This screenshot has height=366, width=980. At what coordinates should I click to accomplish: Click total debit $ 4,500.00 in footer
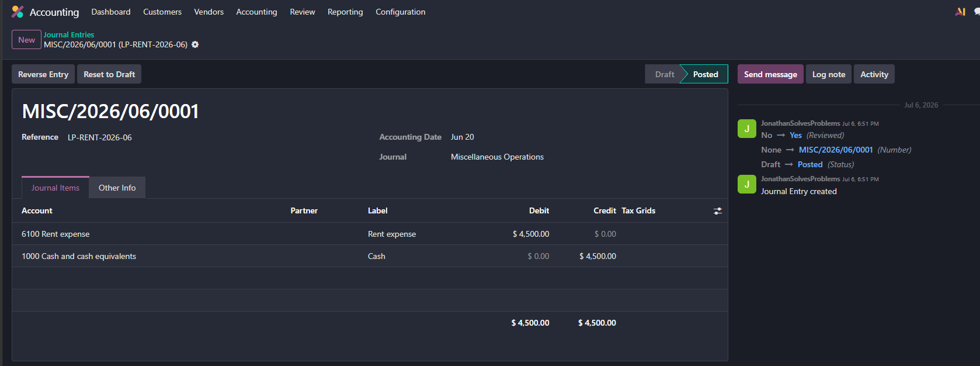click(x=530, y=323)
